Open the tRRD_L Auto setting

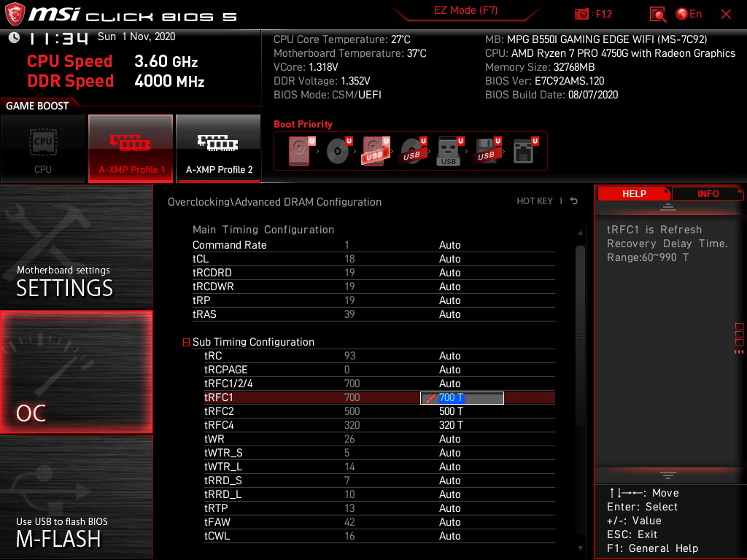(x=449, y=494)
